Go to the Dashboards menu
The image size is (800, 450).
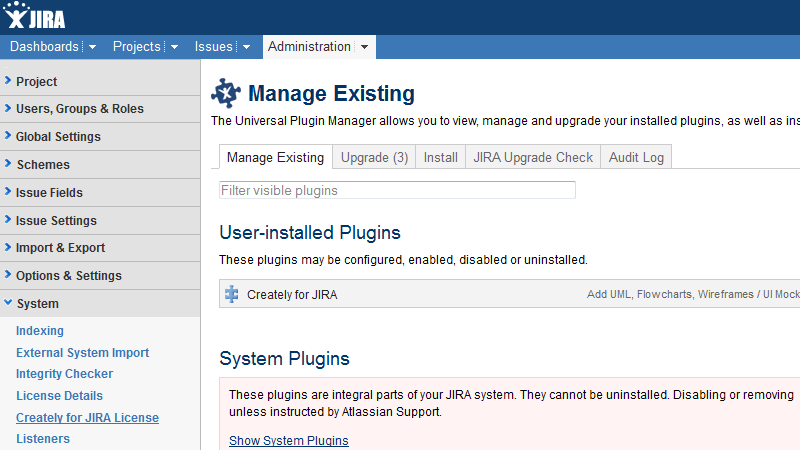[44, 46]
